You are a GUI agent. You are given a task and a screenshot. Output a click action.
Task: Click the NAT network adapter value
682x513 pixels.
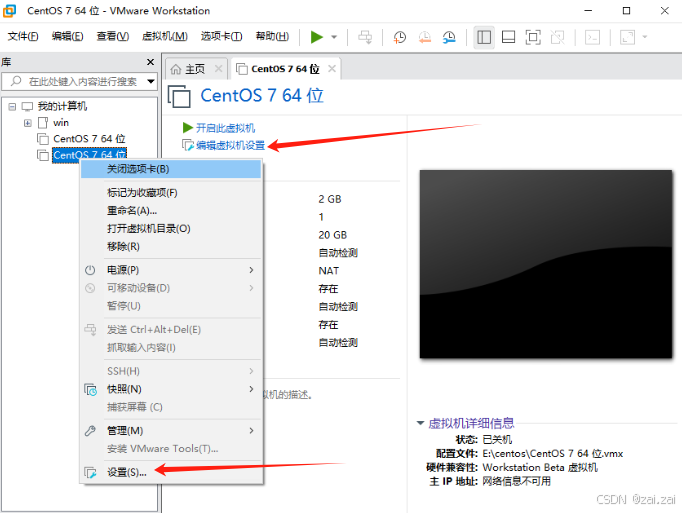click(329, 271)
